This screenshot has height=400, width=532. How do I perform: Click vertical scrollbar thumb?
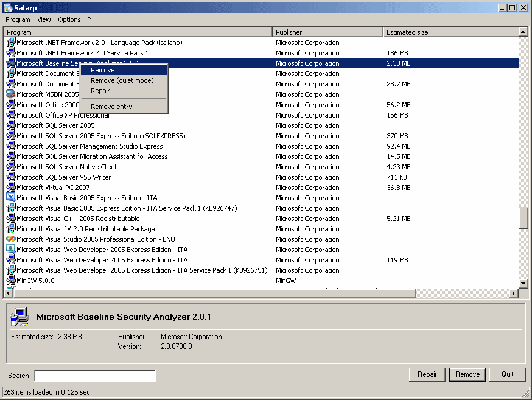[x=523, y=218]
